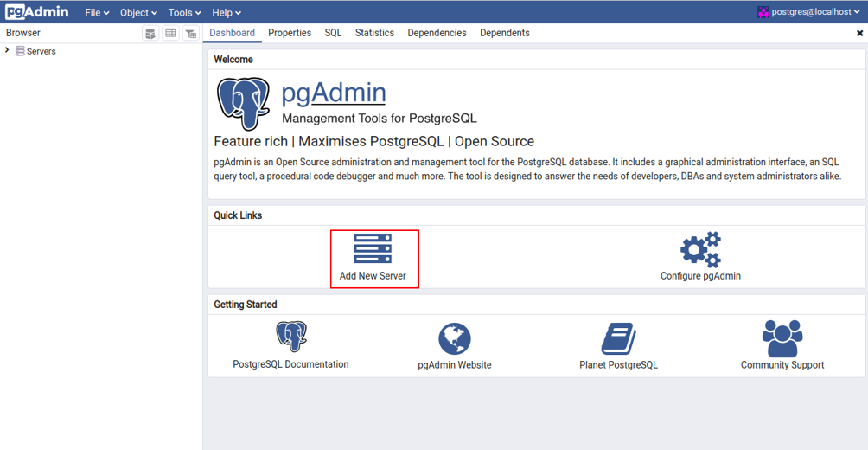Viewport: 868px width, 450px height.
Task: Open the File menu
Action: 97,12
